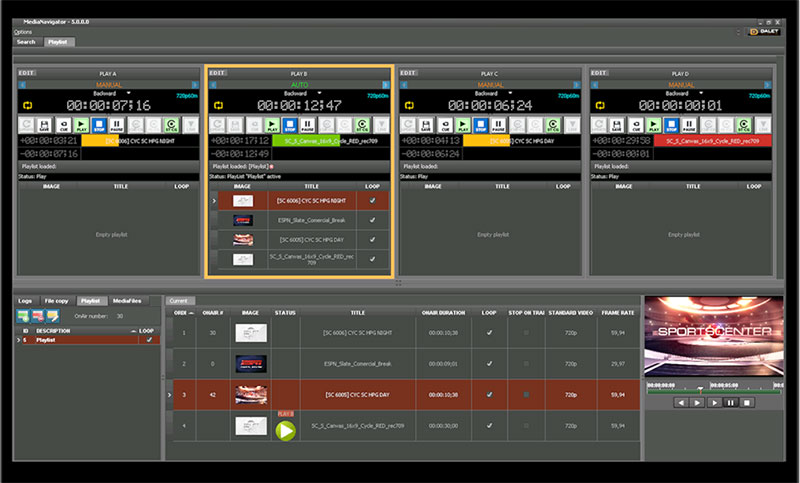800x483 pixels.
Task: Switch to the File copy tab
Action: [x=56, y=301]
